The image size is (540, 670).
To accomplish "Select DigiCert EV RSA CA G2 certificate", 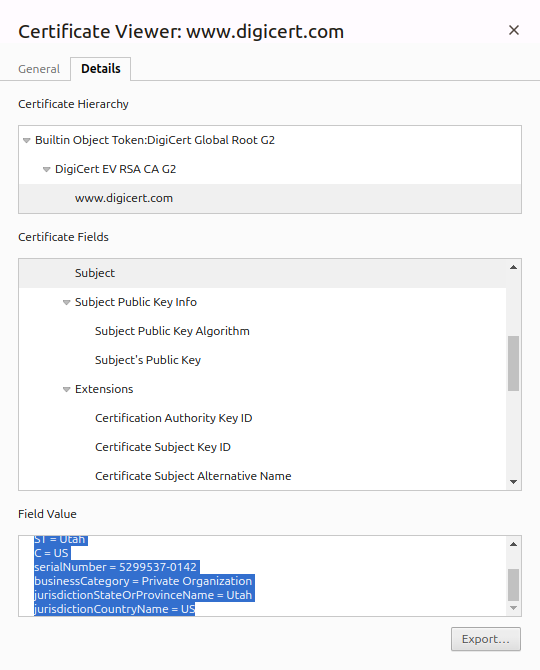I will coord(115,169).
